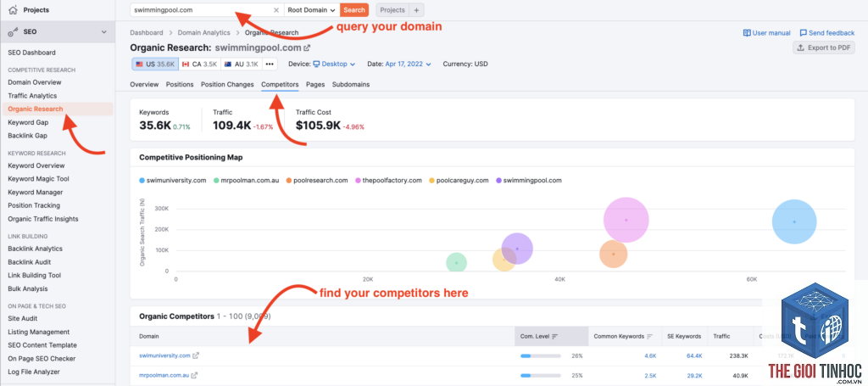Click Send feedback link
Screen dimensions: 868x386
pyautogui.click(x=827, y=33)
